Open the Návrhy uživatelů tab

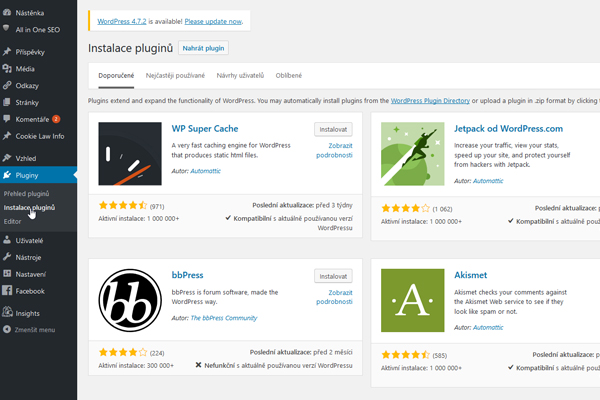pyautogui.click(x=240, y=75)
